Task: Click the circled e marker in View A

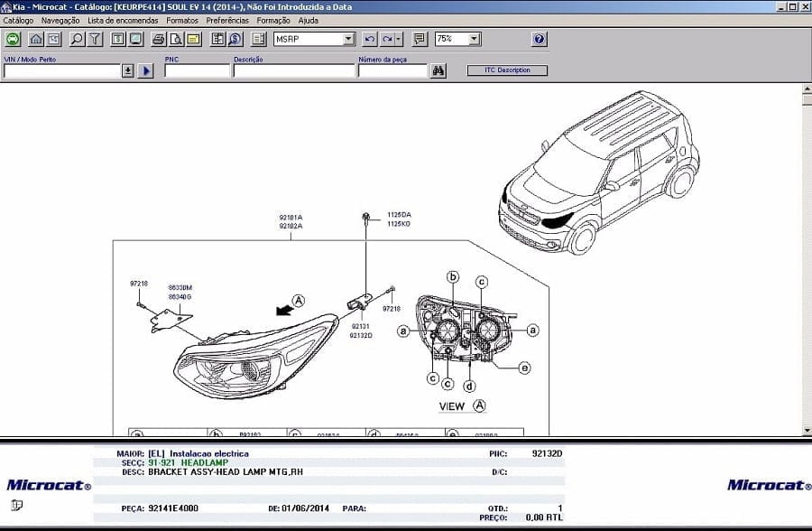Action: (524, 368)
